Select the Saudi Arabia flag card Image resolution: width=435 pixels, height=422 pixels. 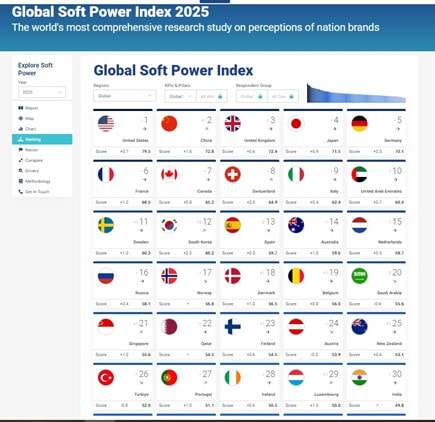pos(376,284)
